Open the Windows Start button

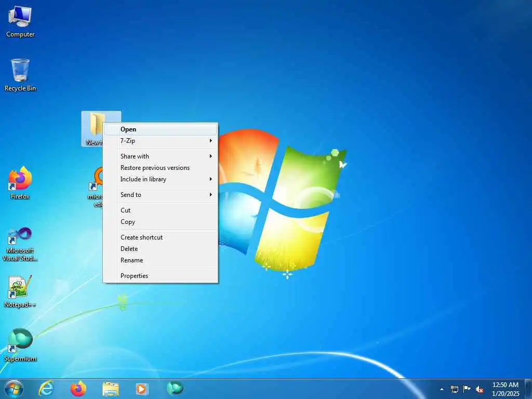14,389
